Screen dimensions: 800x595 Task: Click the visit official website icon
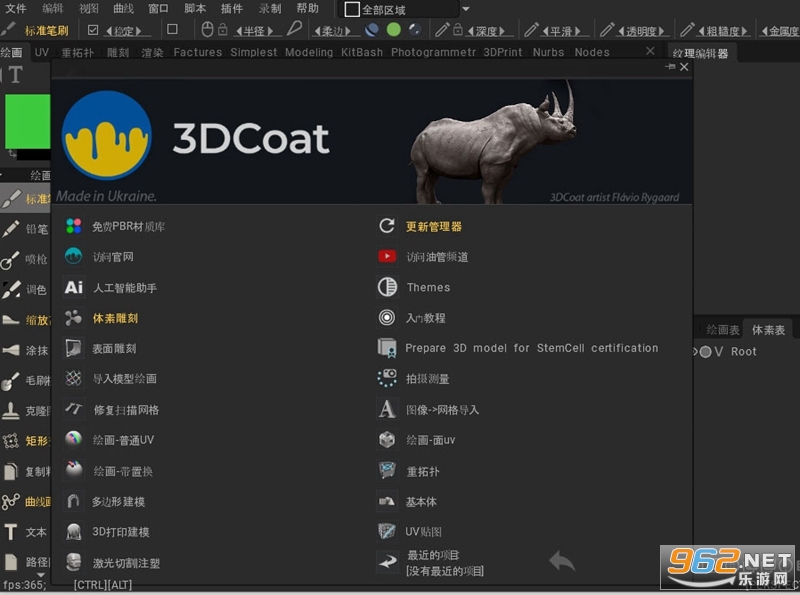pyautogui.click(x=73, y=256)
